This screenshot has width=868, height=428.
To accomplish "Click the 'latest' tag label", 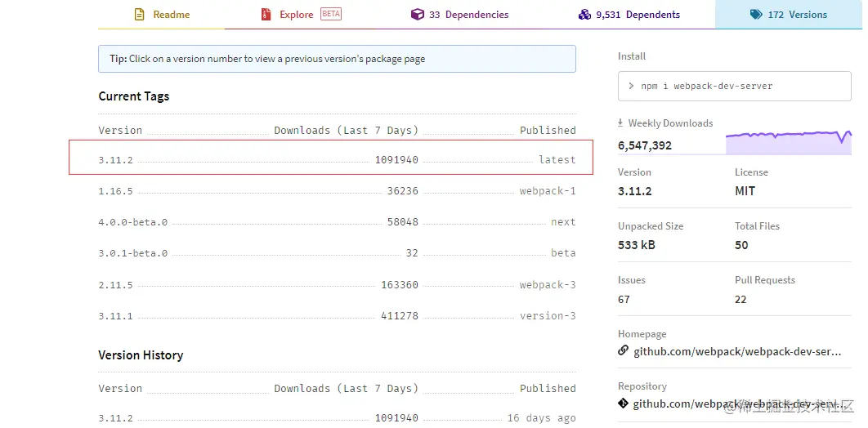I will (x=557, y=160).
